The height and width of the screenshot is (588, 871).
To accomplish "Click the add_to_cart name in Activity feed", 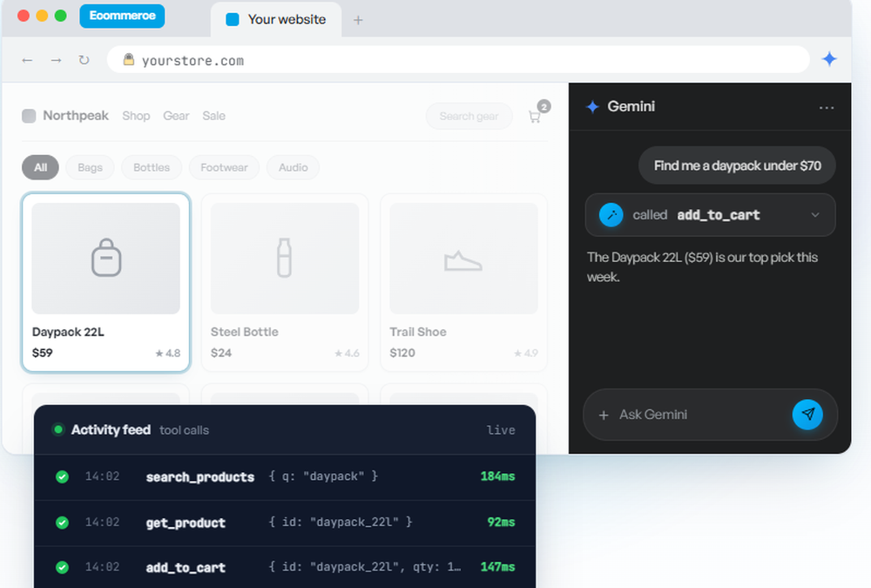I will (186, 567).
